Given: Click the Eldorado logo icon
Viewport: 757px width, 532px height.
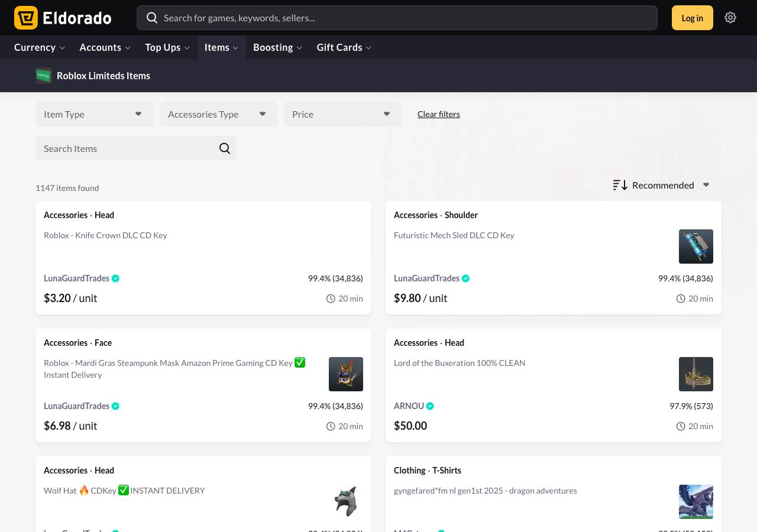Looking at the screenshot, I should coord(26,18).
